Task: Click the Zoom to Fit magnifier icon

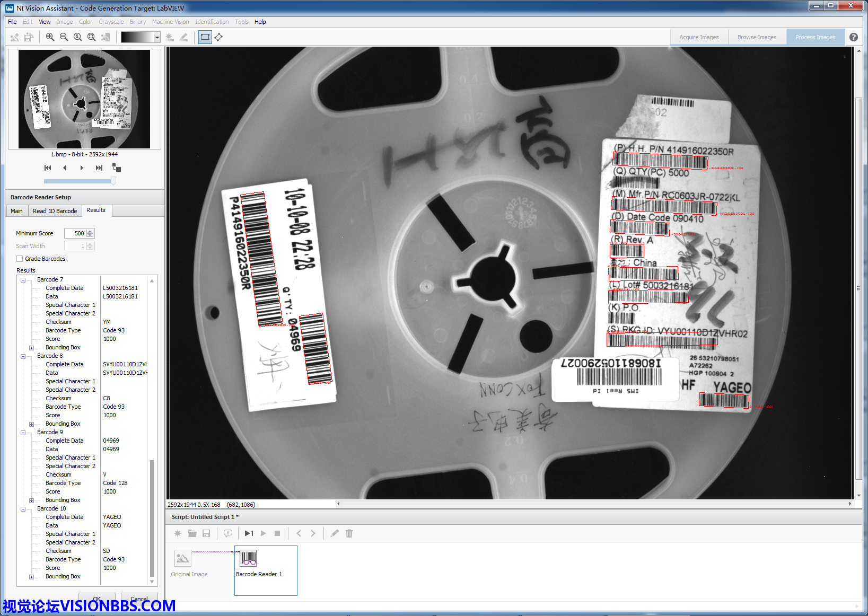Action: click(x=91, y=37)
